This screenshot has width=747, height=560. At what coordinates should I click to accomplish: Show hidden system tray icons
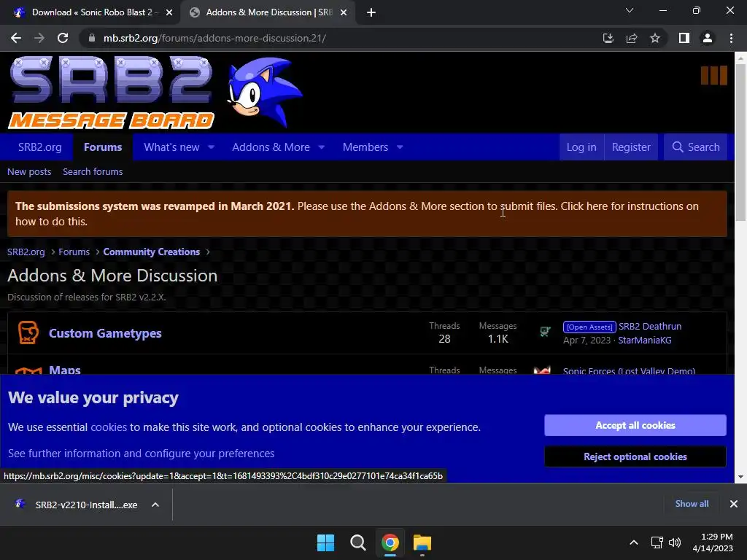(x=634, y=542)
